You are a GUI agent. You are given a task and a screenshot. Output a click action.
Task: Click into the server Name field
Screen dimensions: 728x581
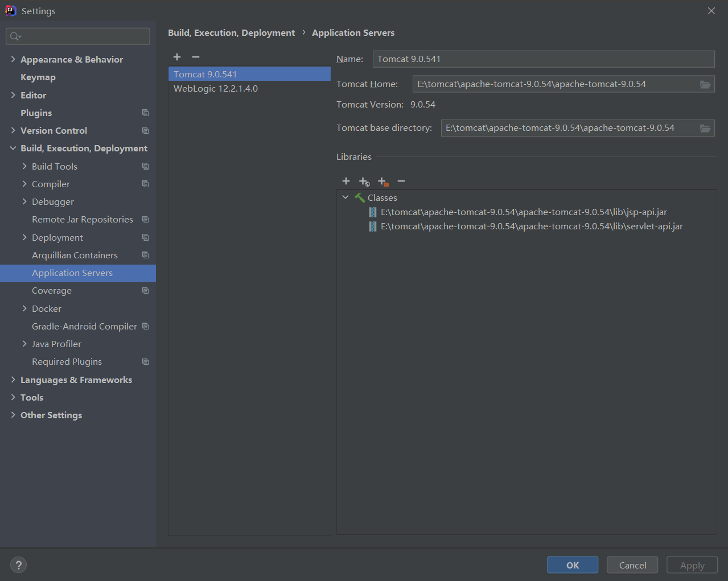(544, 59)
